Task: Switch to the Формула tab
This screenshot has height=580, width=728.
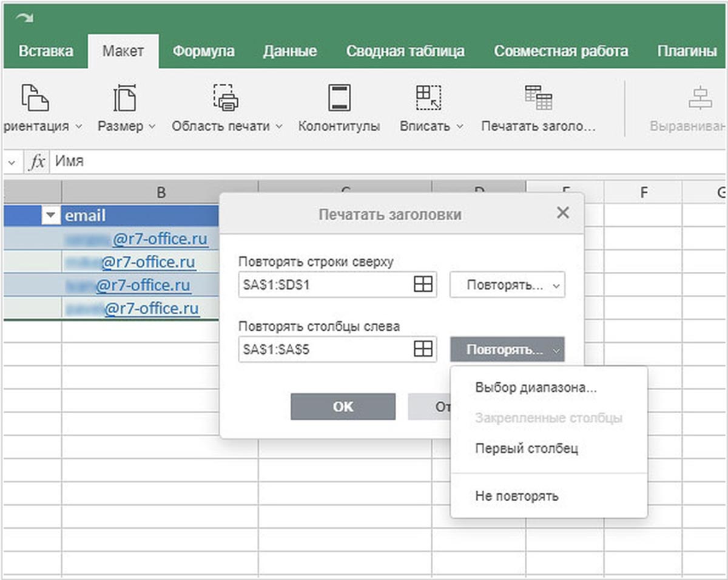Action: pyautogui.click(x=203, y=52)
